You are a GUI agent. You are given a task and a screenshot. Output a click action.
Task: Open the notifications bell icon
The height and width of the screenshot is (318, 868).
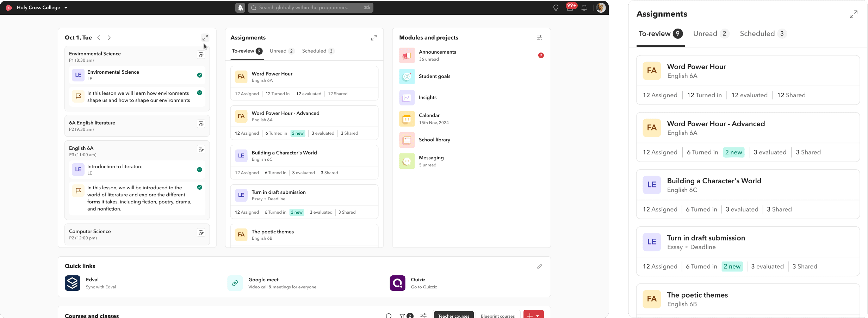pos(584,8)
